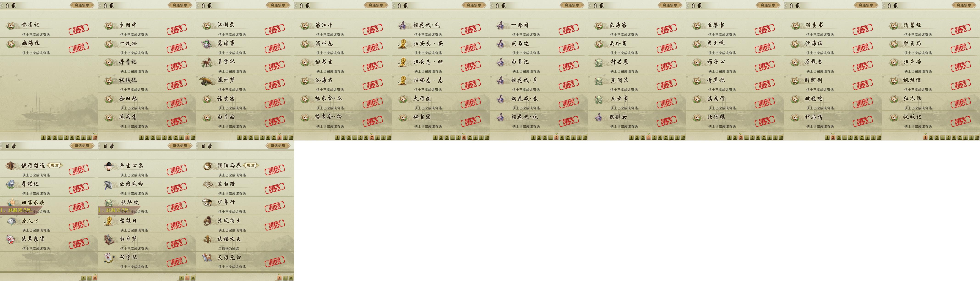This screenshot has width=980, height=281.
Task: Click the yin-yang icon beside 阴阳两界
Action: coord(207,166)
